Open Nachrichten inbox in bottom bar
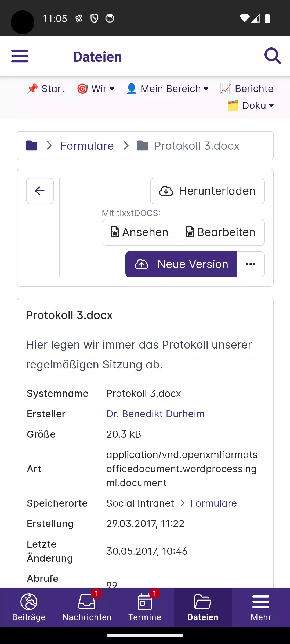Screen dimensions: 290x644 [87, 607]
